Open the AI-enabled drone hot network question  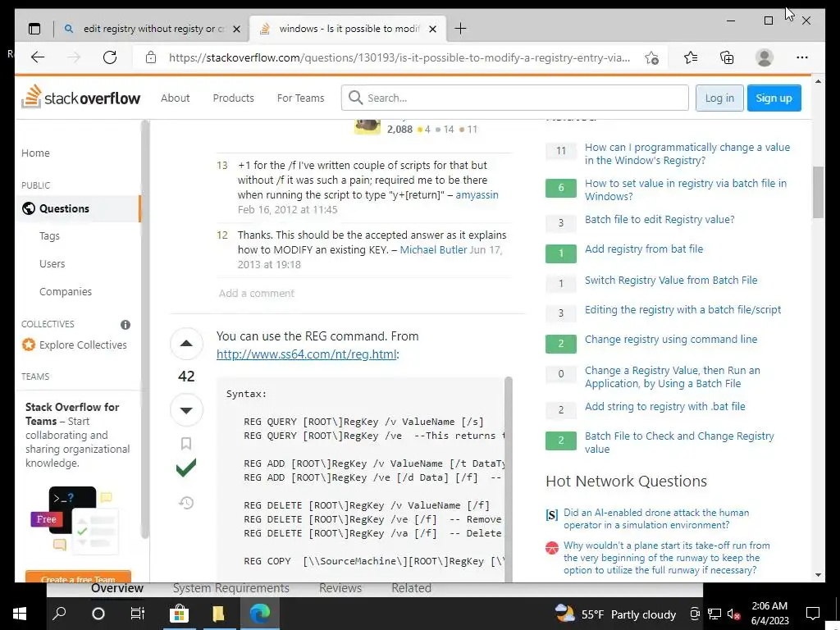pos(656,518)
